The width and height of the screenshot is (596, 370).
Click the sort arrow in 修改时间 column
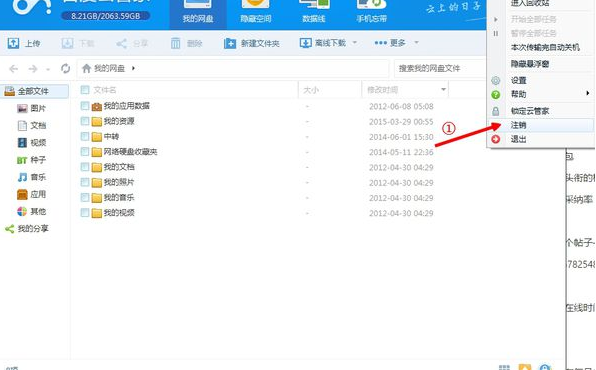coord(443,90)
